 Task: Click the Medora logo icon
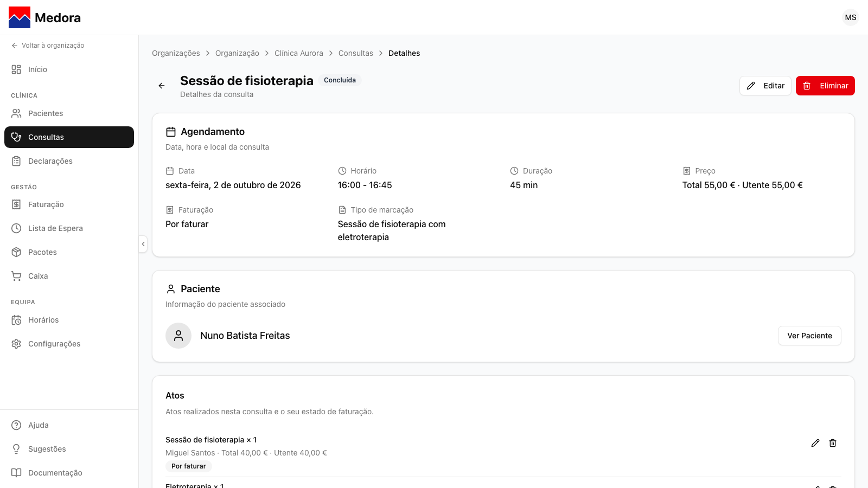click(20, 17)
